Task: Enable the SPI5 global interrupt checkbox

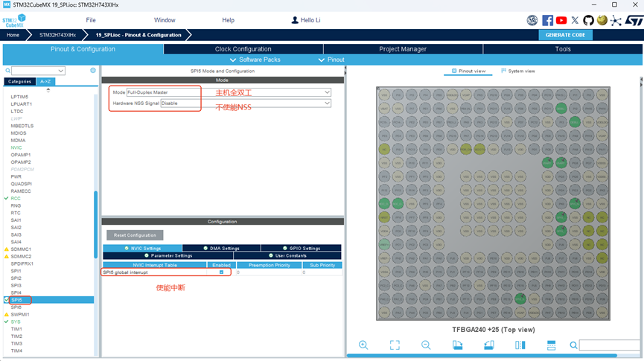Action: [221, 272]
